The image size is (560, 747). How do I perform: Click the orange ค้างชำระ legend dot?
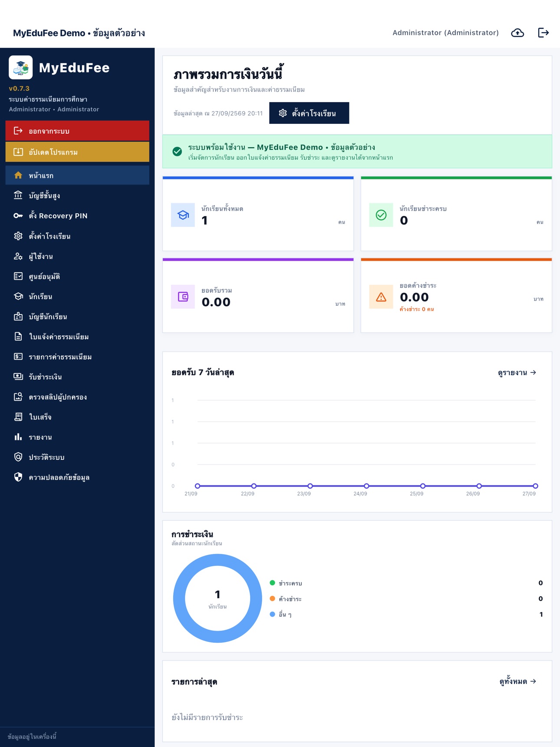tap(272, 598)
